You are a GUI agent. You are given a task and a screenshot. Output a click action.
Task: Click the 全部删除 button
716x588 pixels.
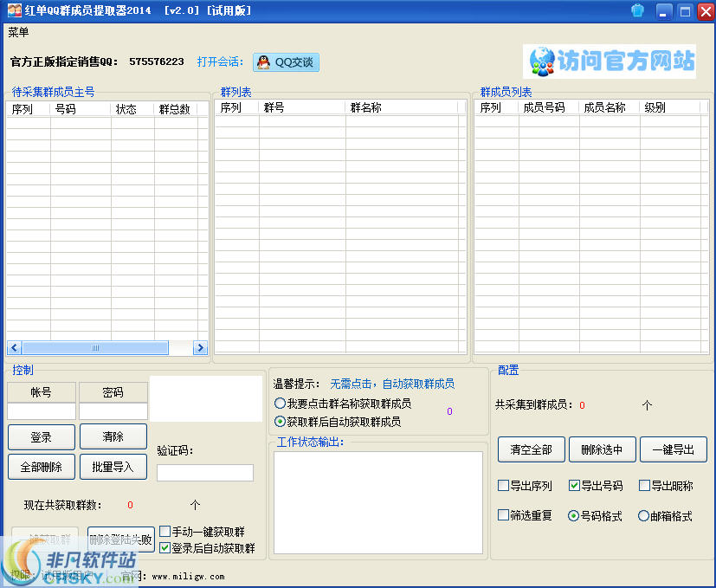click(42, 467)
